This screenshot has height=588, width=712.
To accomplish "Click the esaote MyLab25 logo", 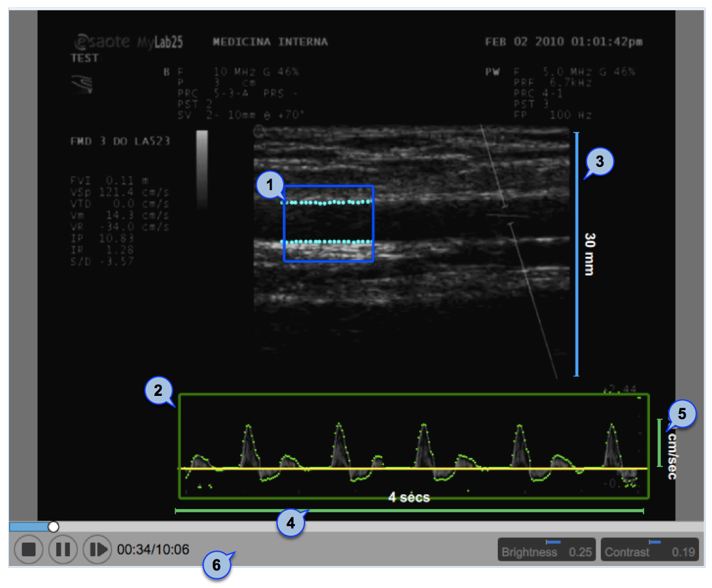I will 129,42.
